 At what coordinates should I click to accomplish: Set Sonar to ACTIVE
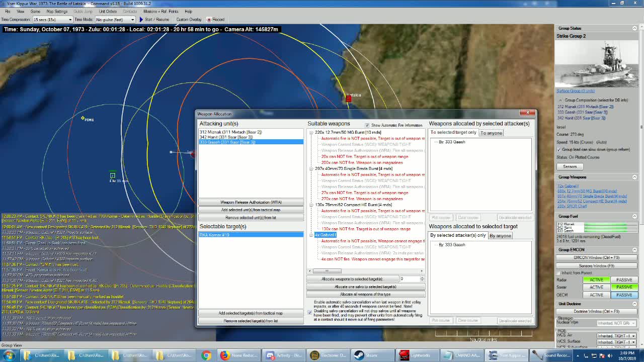pos(596,287)
